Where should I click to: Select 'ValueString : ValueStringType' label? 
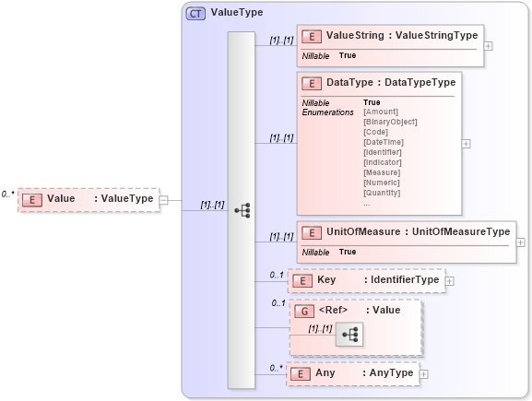pos(402,36)
